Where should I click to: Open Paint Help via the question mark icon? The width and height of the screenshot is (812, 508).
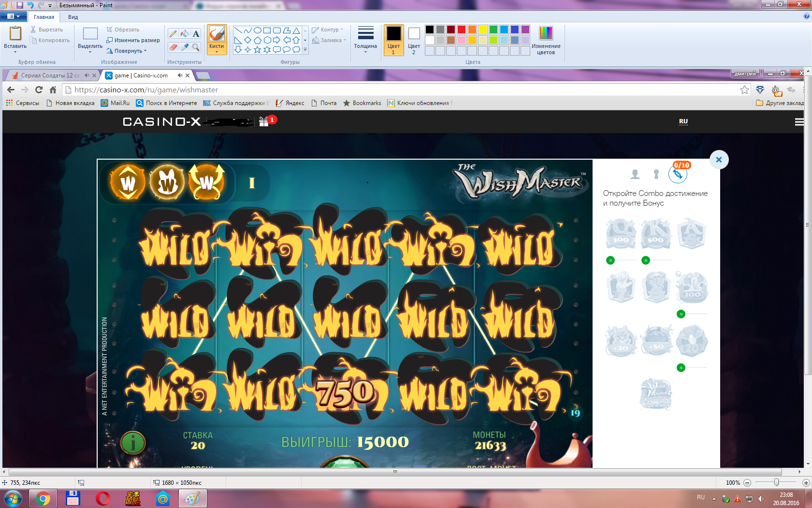(x=806, y=16)
